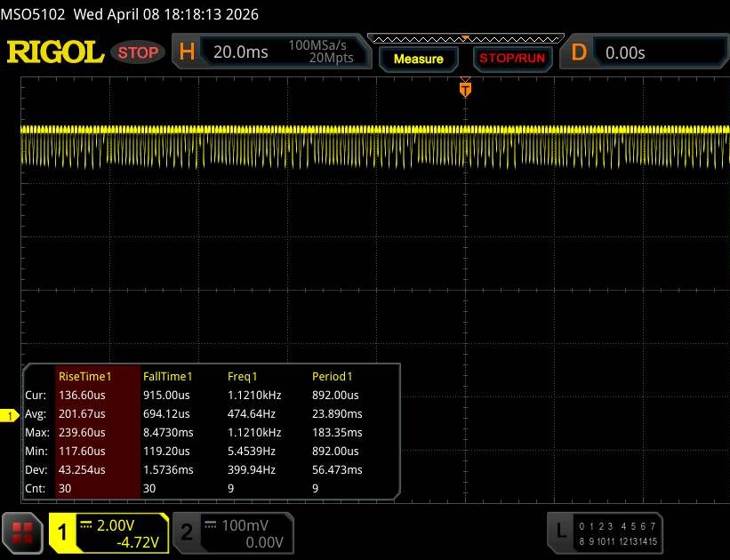The width and height of the screenshot is (730, 560).
Task: Click the waveform memory position bar
Action: coord(464,39)
